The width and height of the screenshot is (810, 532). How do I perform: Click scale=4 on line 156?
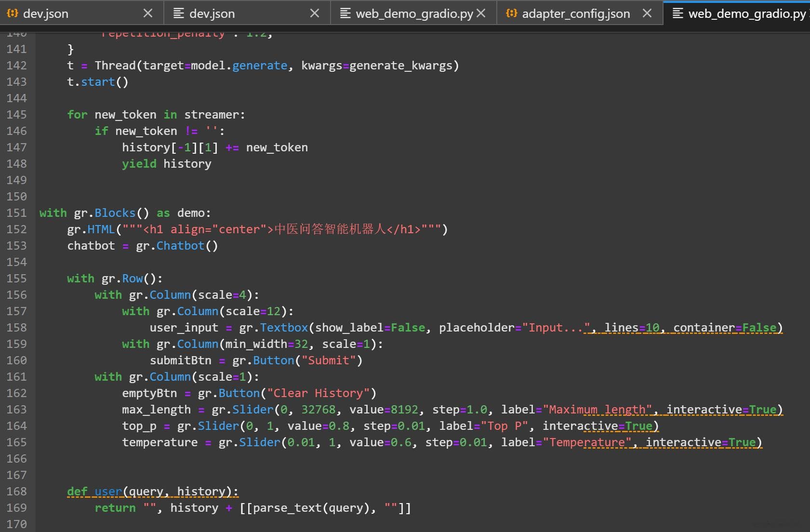pos(222,295)
